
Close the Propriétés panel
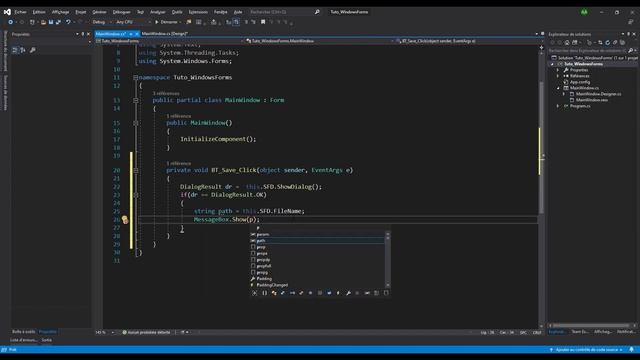pos(88,34)
